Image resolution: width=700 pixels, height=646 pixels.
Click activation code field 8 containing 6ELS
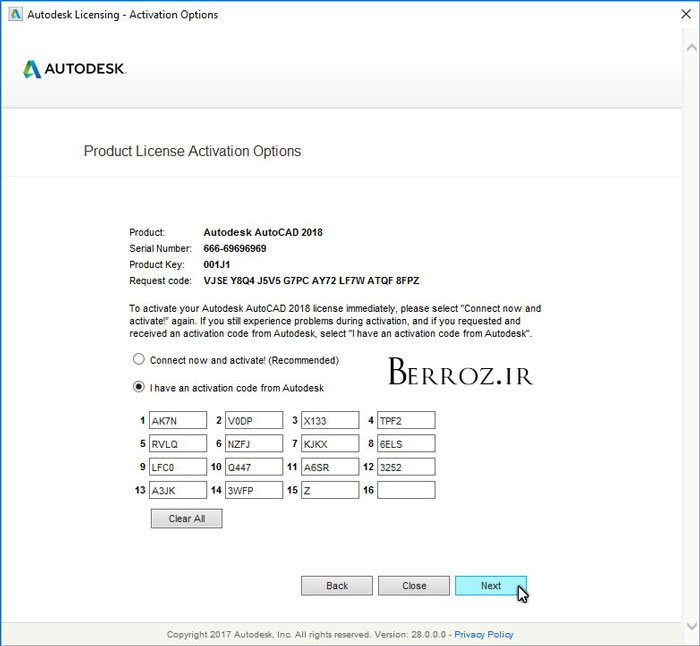point(406,444)
